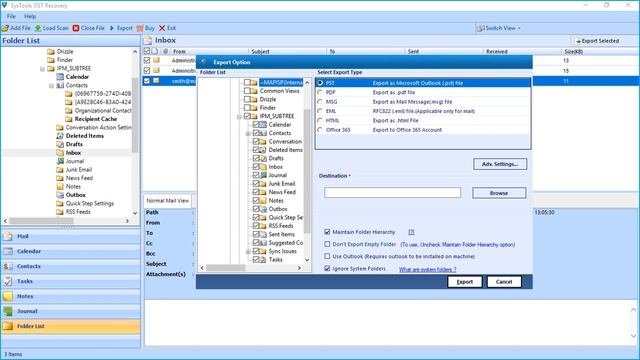Image resolution: width=640 pixels, height=360 pixels.
Task: Uncheck Inbox in dialog folder list
Action: pyautogui.click(x=256, y=167)
